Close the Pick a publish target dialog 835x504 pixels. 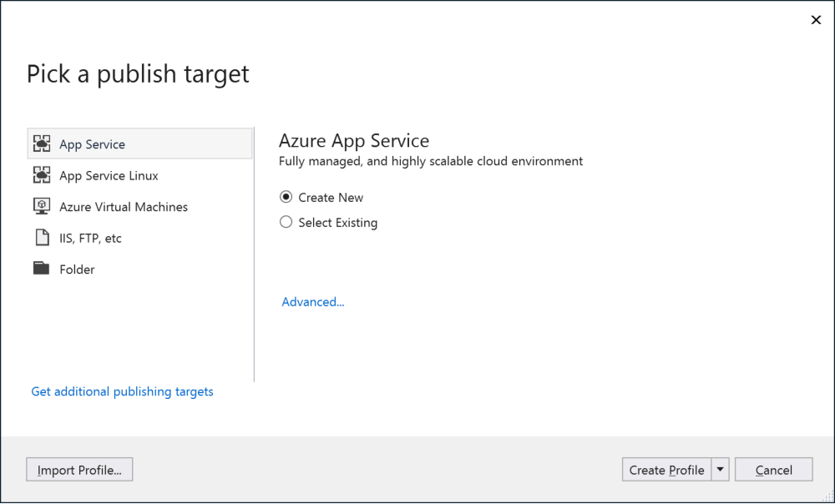click(816, 19)
